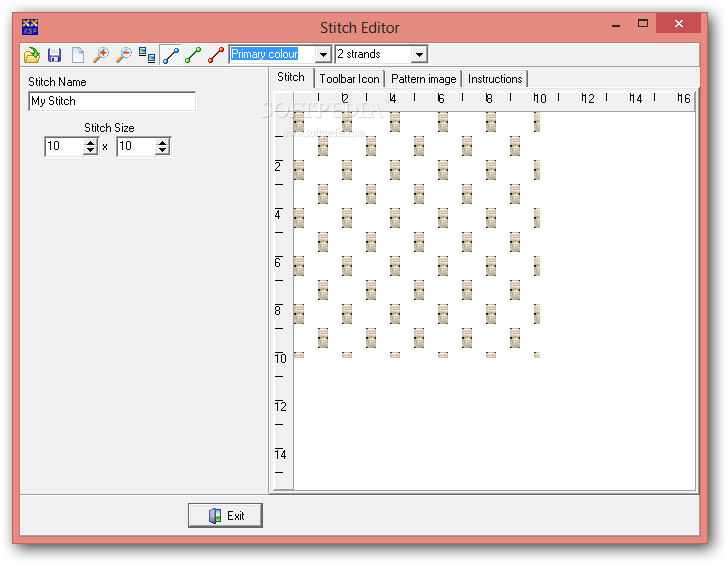728x564 pixels.
Task: Click the Exit button
Action: (x=225, y=515)
